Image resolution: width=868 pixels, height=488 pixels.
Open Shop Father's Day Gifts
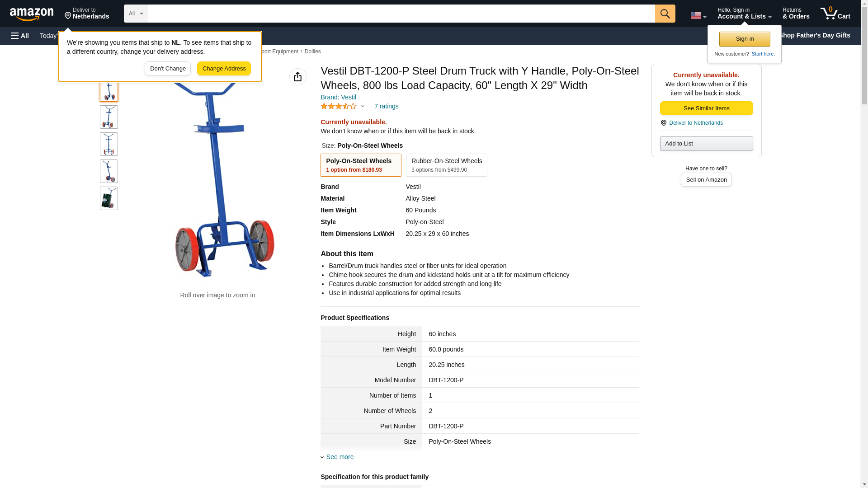pos(814,35)
